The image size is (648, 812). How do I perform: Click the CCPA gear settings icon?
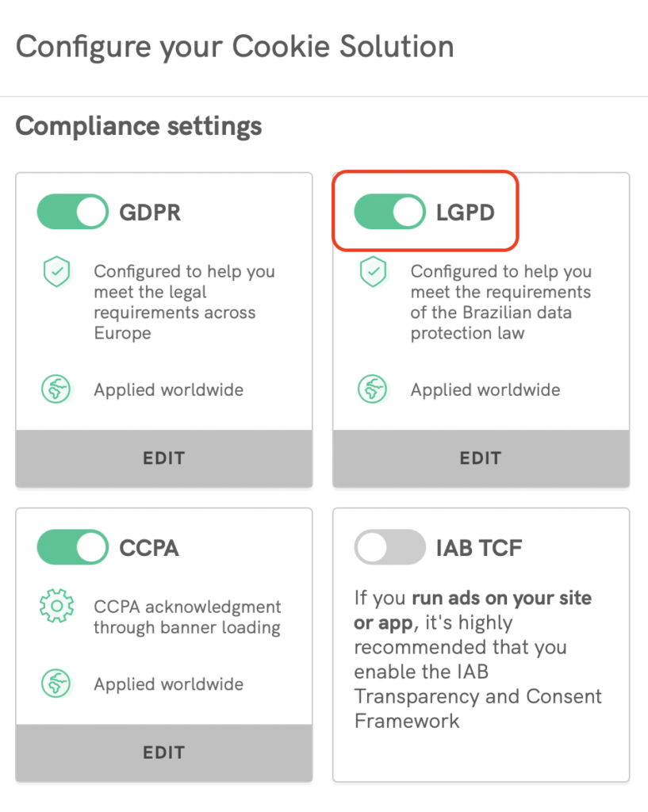coord(56,607)
